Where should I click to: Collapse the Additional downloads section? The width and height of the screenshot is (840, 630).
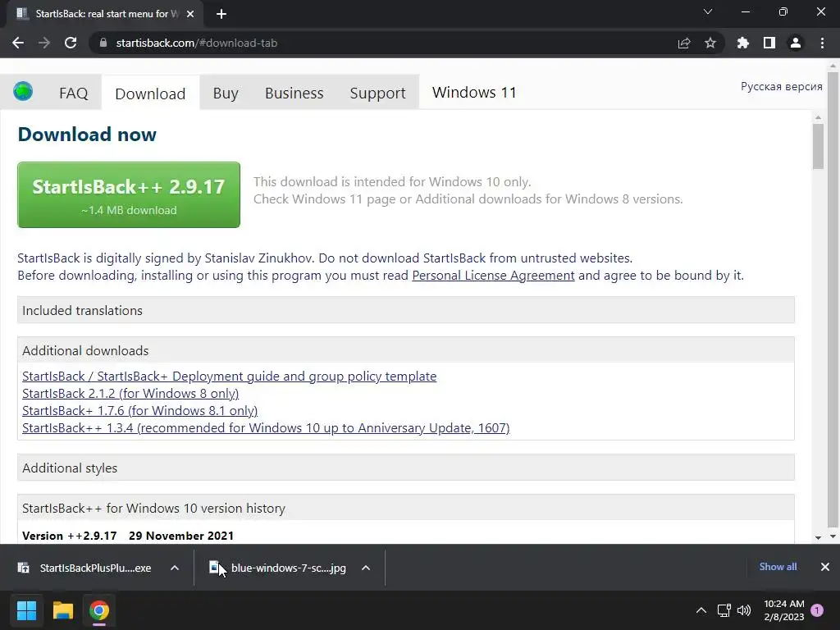(x=405, y=350)
